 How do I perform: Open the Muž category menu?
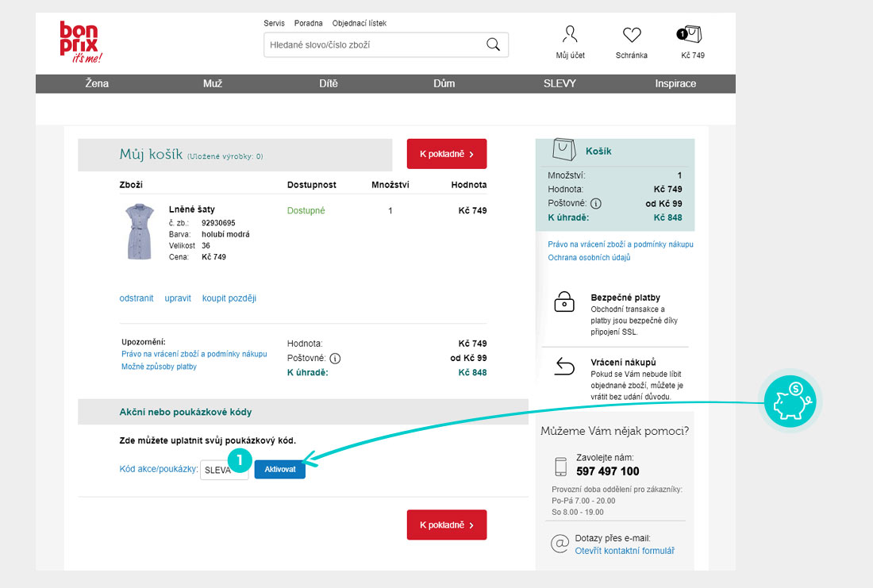[x=213, y=83]
